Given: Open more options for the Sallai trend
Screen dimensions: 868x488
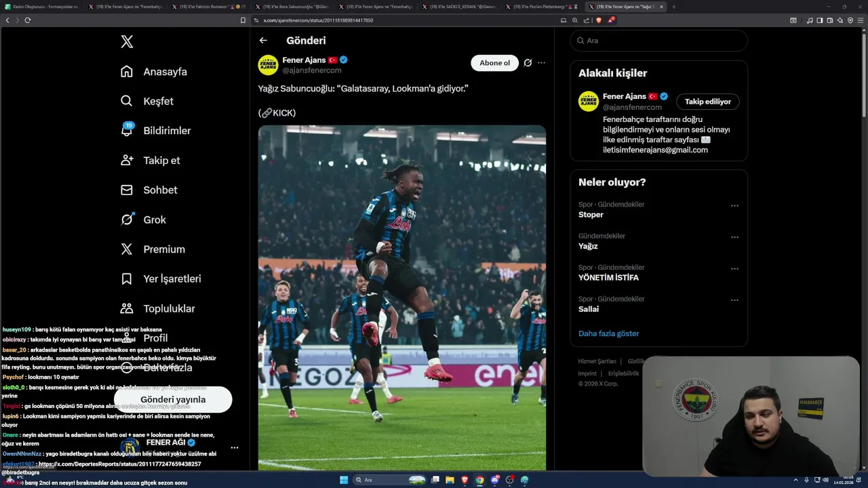Looking at the screenshot, I should 734,300.
